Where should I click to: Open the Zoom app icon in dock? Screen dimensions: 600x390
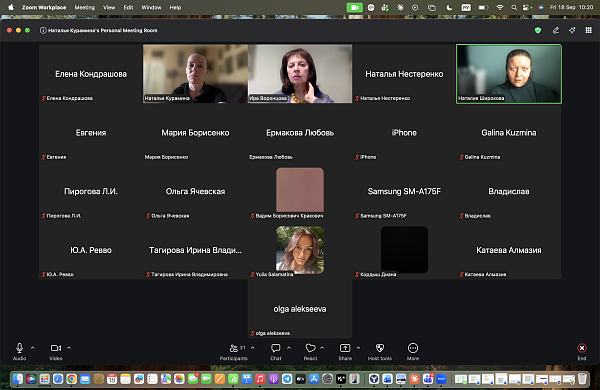(x=441, y=379)
